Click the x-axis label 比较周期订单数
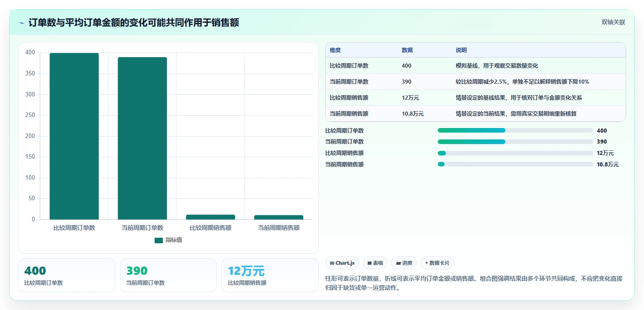 74,228
